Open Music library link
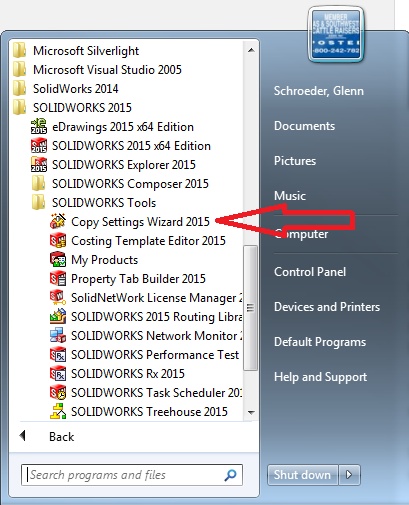This screenshot has height=505, width=409. click(290, 196)
